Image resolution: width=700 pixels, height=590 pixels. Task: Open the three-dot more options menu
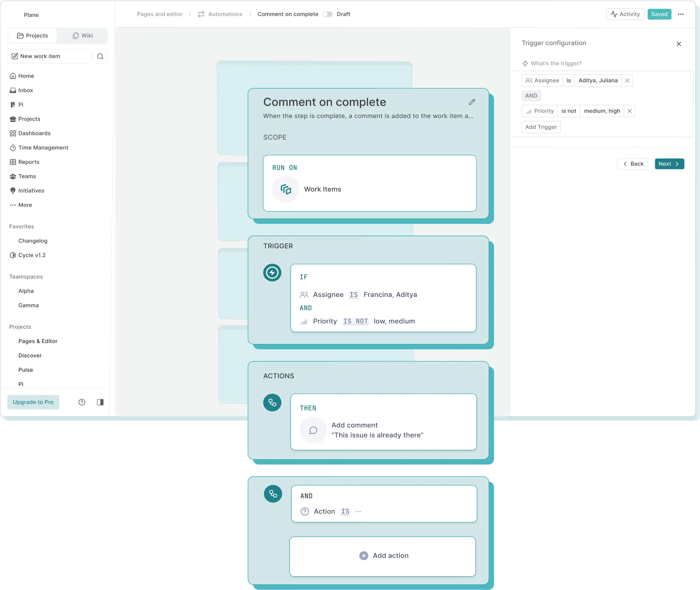(681, 14)
